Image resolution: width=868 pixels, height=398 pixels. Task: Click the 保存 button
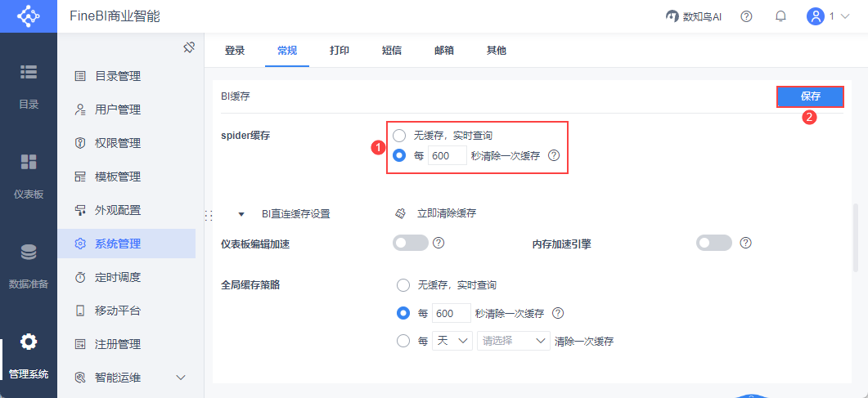click(x=810, y=96)
